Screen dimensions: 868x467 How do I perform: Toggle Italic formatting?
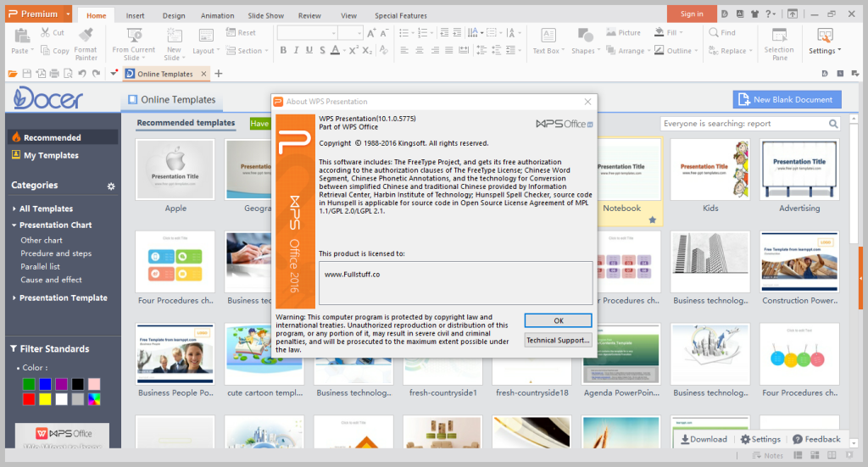tap(296, 50)
